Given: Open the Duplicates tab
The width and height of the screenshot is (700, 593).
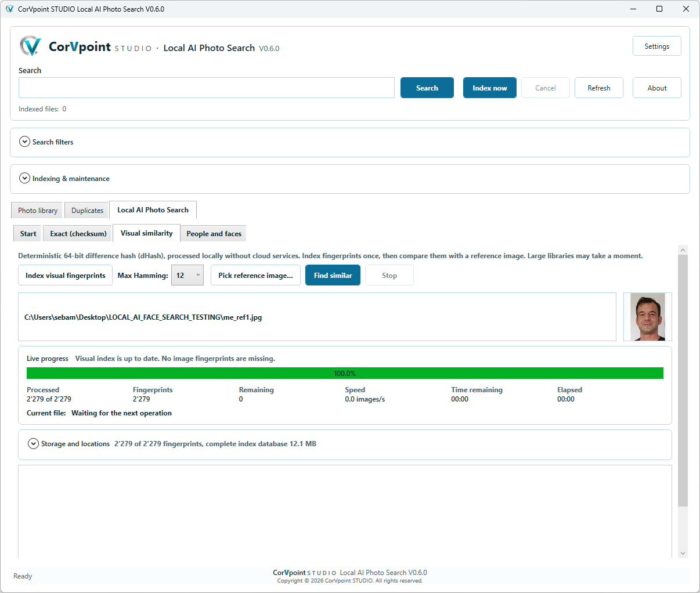Looking at the screenshot, I should [87, 210].
